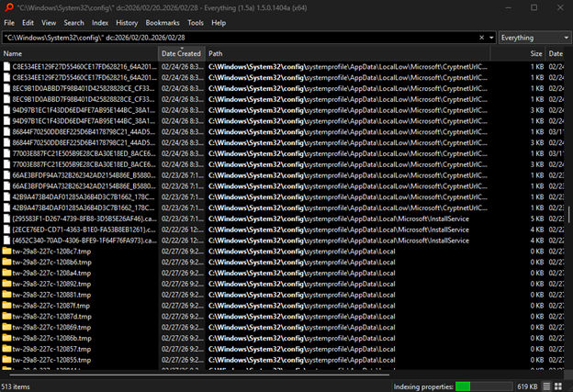Screen dimensions: 573x392
Task: Switch to thumbnails view icon in status bar
Action: click(x=560, y=386)
